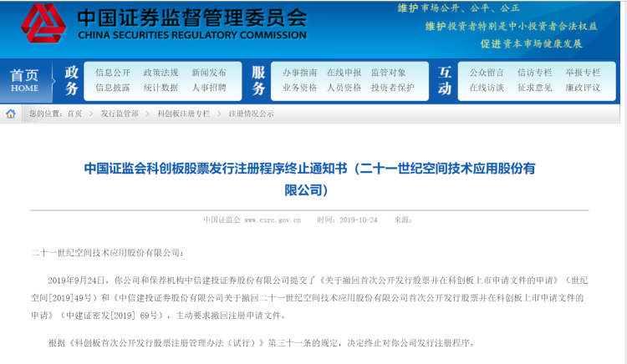The height and width of the screenshot is (364, 627).
Task: Open 征求意见 menu item
Action: [x=535, y=88]
